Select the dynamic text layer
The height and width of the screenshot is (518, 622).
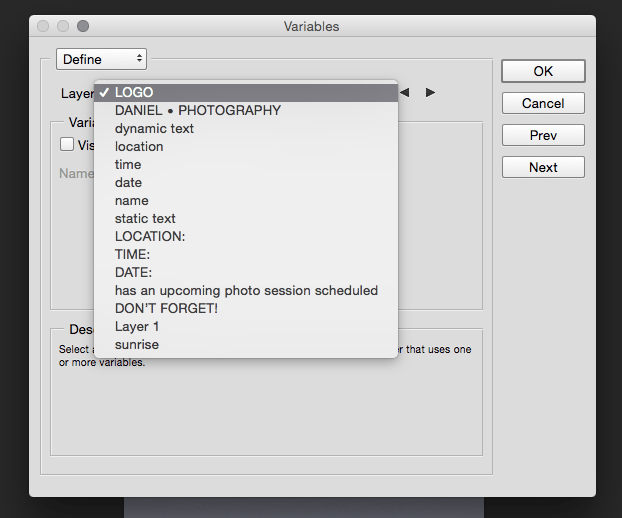click(x=154, y=129)
